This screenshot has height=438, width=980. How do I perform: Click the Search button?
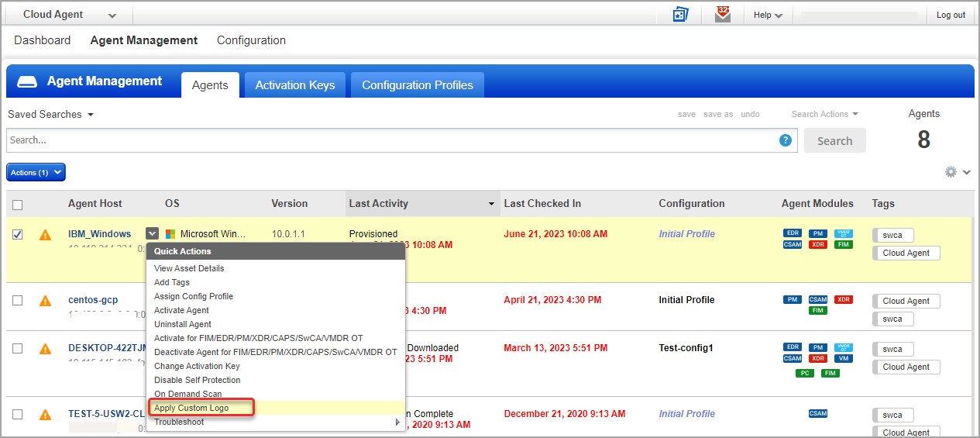click(x=834, y=140)
